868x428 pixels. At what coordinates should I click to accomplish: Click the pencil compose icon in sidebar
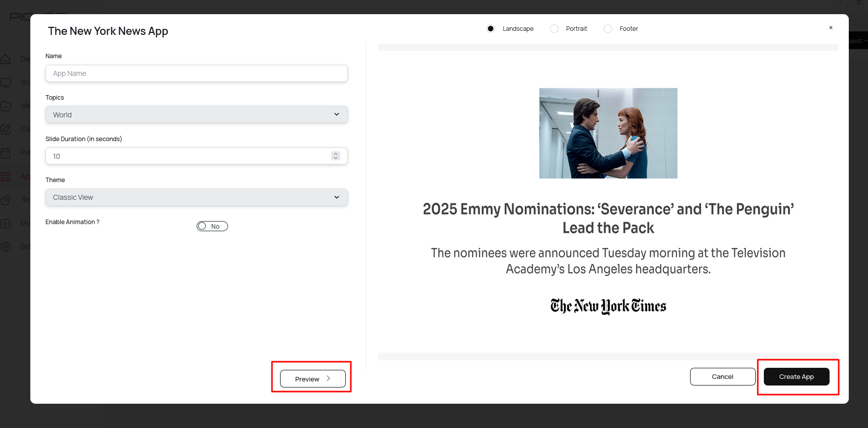click(6, 130)
